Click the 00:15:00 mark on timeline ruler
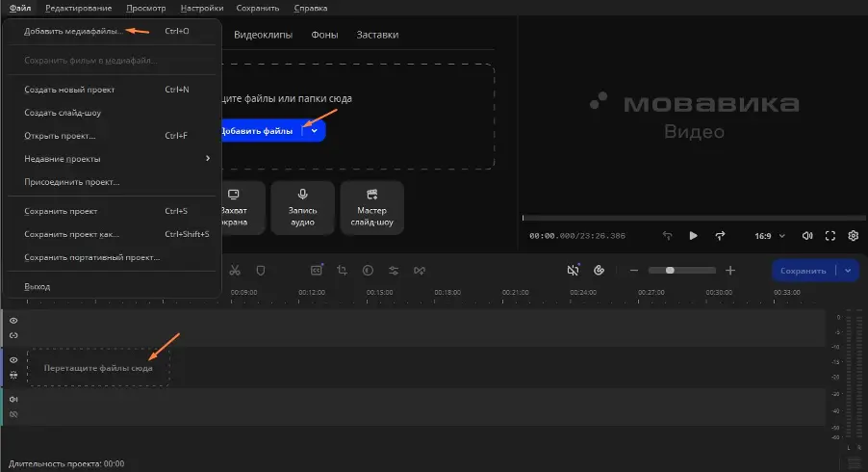The width and height of the screenshot is (868, 472). tap(379, 293)
